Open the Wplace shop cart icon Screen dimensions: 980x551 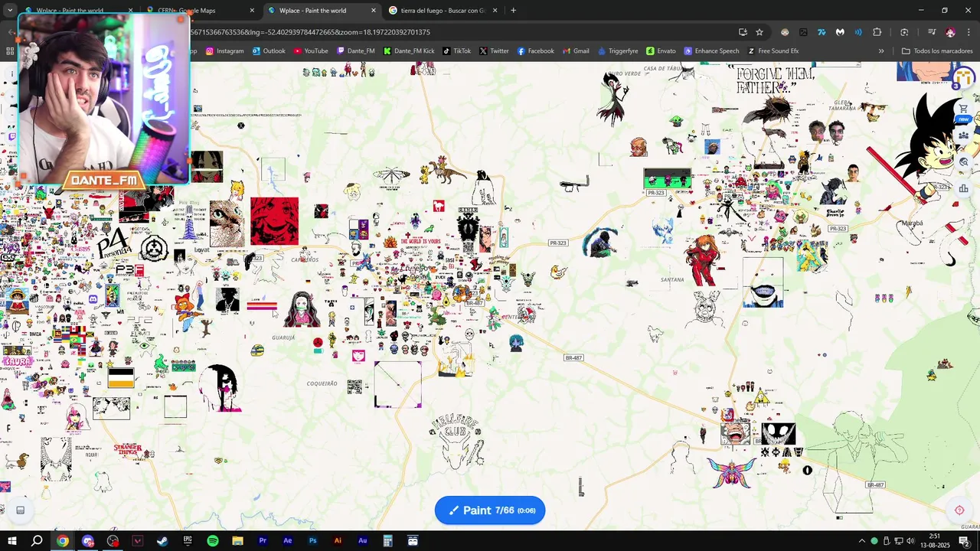pos(963,109)
